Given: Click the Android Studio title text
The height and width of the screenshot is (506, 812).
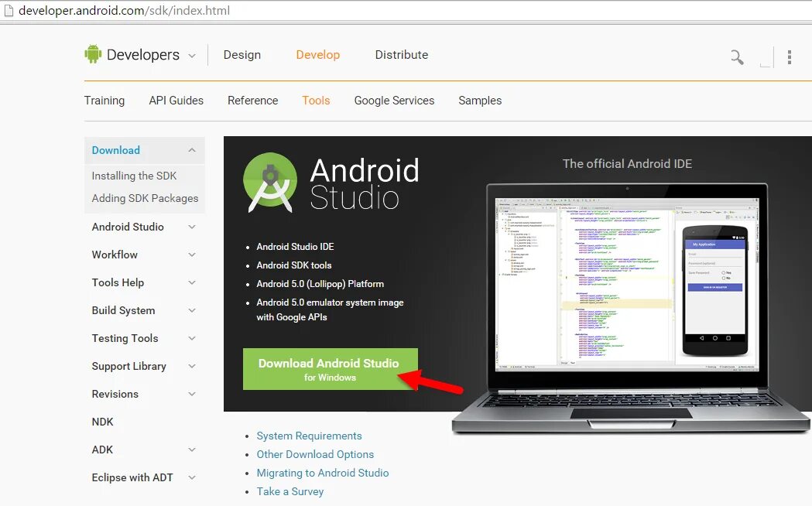Looking at the screenshot, I should (364, 183).
